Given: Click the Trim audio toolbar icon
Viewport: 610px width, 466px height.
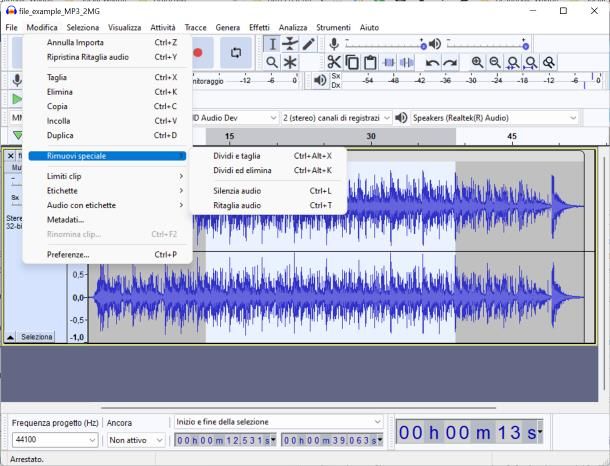Looking at the screenshot, I should point(388,62).
